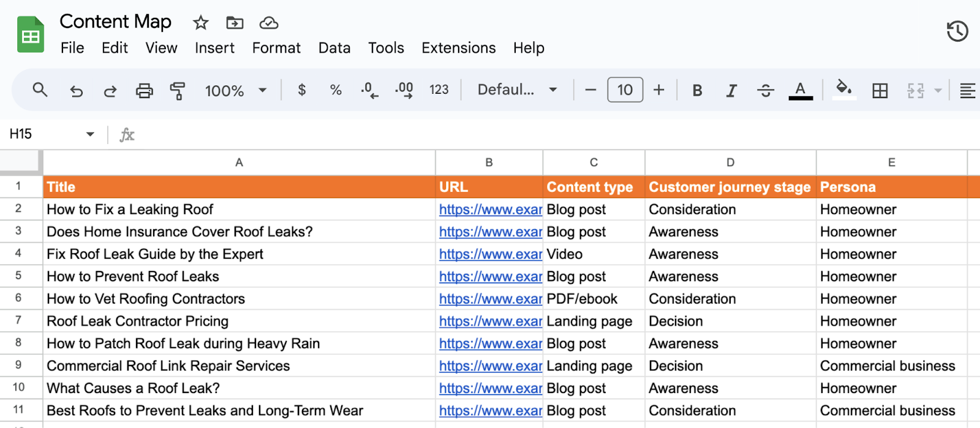Increase font size with plus button
The height and width of the screenshot is (428, 980).
659,90
